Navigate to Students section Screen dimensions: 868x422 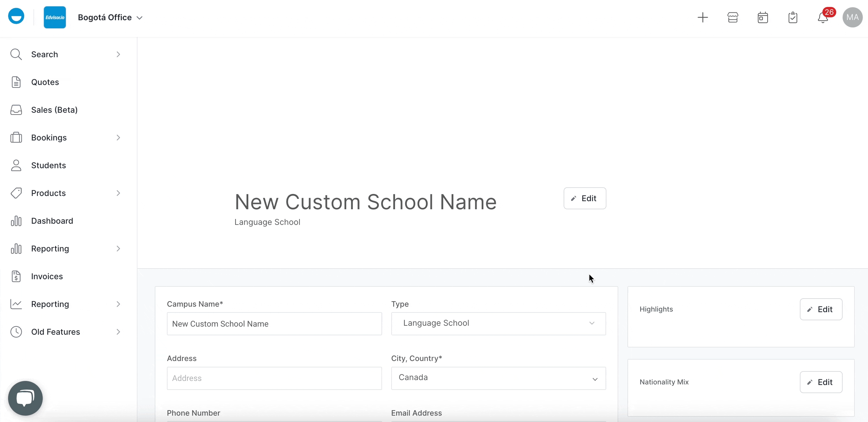[49, 165]
